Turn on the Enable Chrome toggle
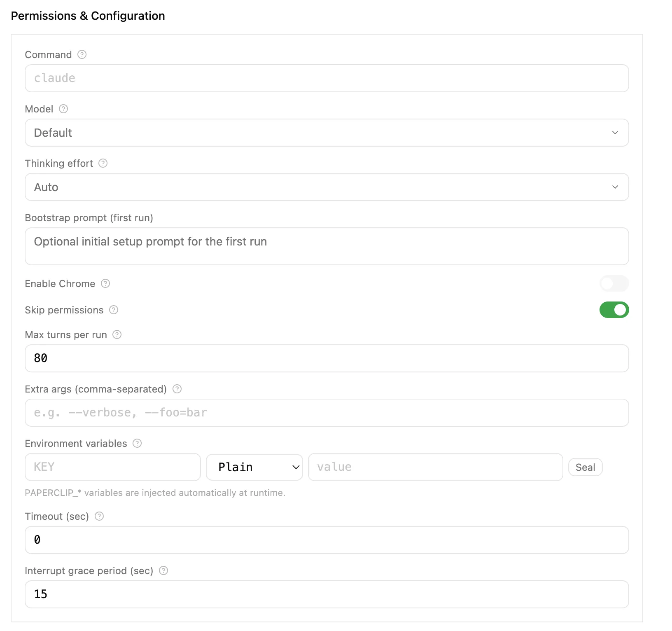Viewport: 672px width, 631px height. point(614,283)
